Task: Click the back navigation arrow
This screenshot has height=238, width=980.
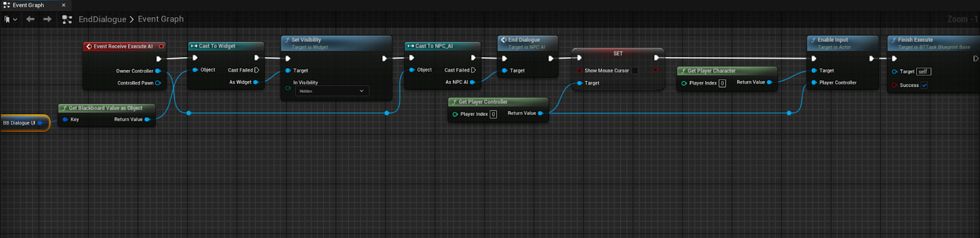Action: tap(30, 19)
